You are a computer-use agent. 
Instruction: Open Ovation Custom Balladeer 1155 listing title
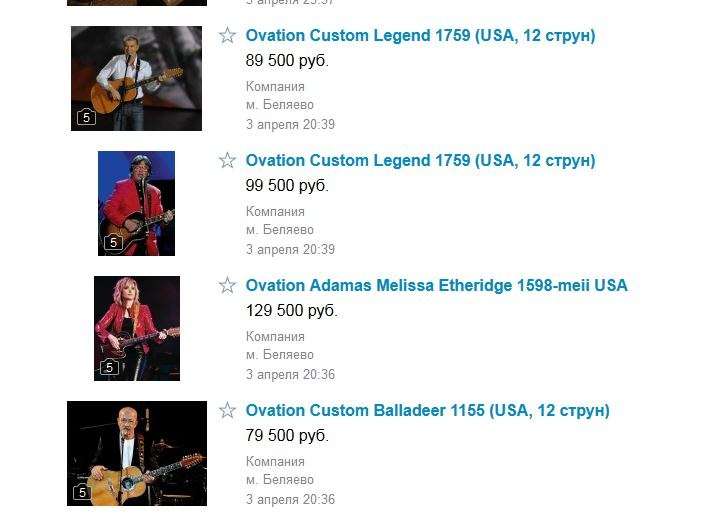point(427,410)
